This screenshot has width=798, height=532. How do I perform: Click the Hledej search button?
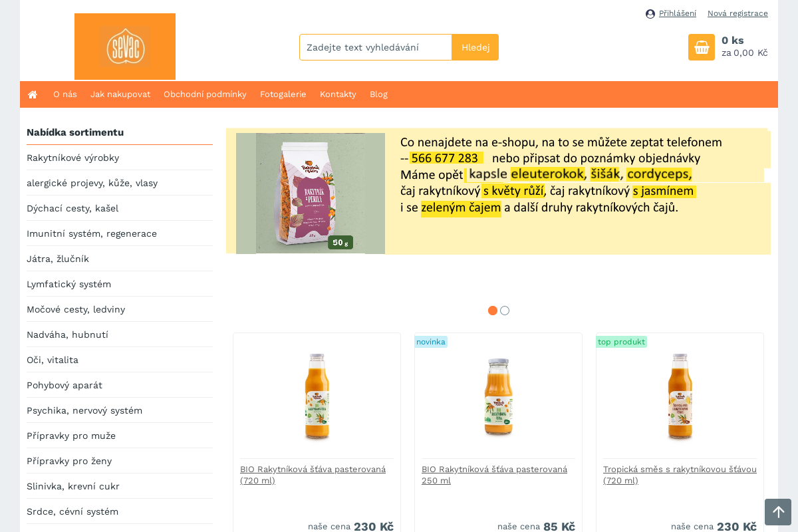coord(475,47)
